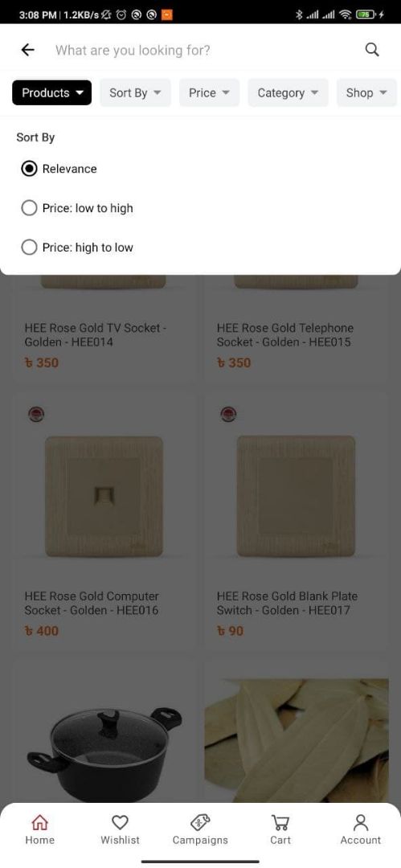Viewport: 401px width, 868px height.
Task: Open Account person icon
Action: click(x=361, y=822)
